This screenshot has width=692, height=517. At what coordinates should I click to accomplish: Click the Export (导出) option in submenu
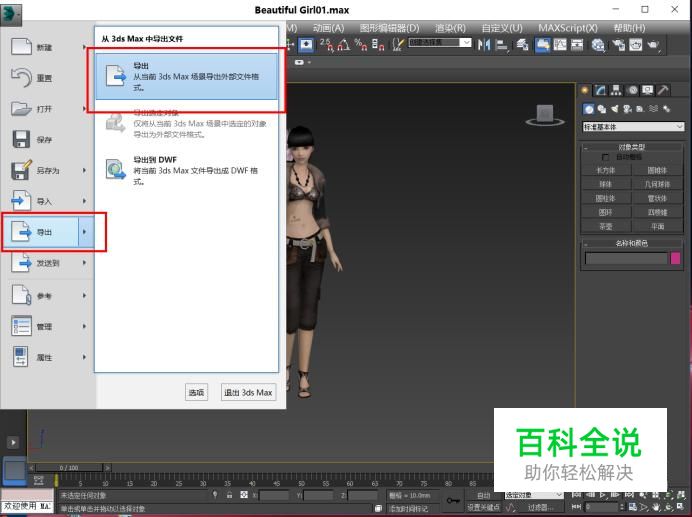point(187,76)
